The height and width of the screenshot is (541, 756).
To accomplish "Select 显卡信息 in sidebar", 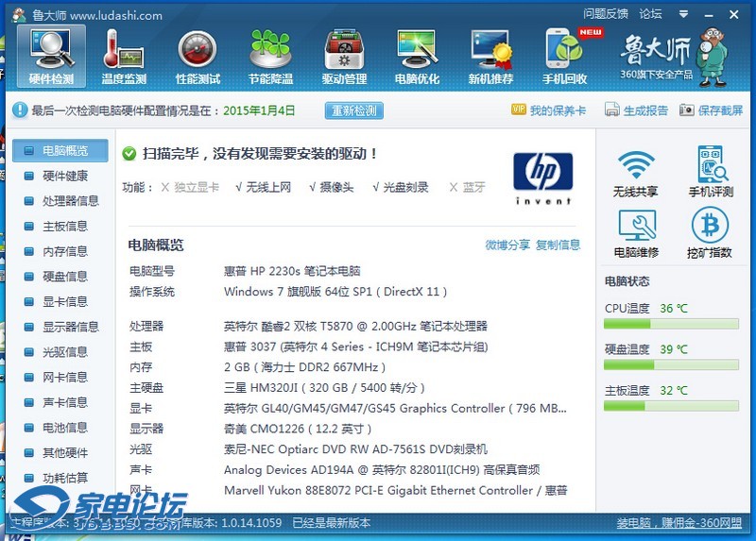I will click(60, 301).
